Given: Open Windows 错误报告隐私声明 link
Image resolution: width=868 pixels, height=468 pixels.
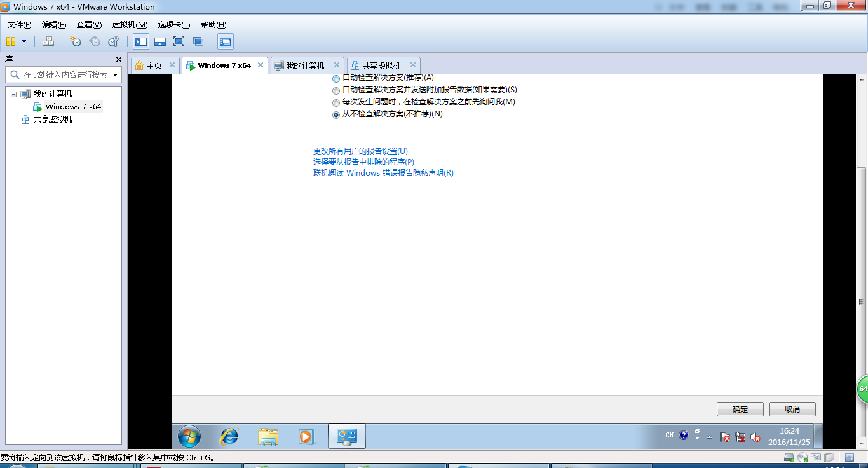Looking at the screenshot, I should click(383, 173).
